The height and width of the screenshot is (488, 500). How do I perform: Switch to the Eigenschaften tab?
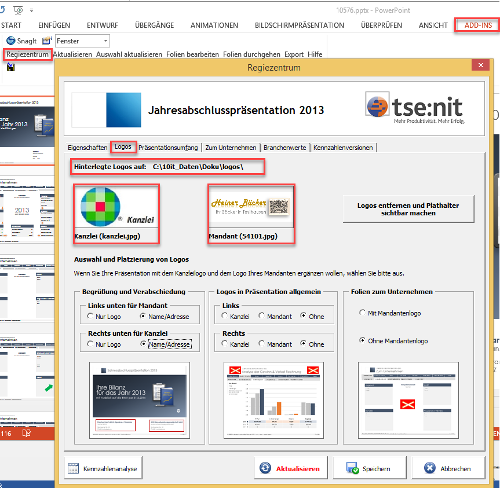pos(87,147)
